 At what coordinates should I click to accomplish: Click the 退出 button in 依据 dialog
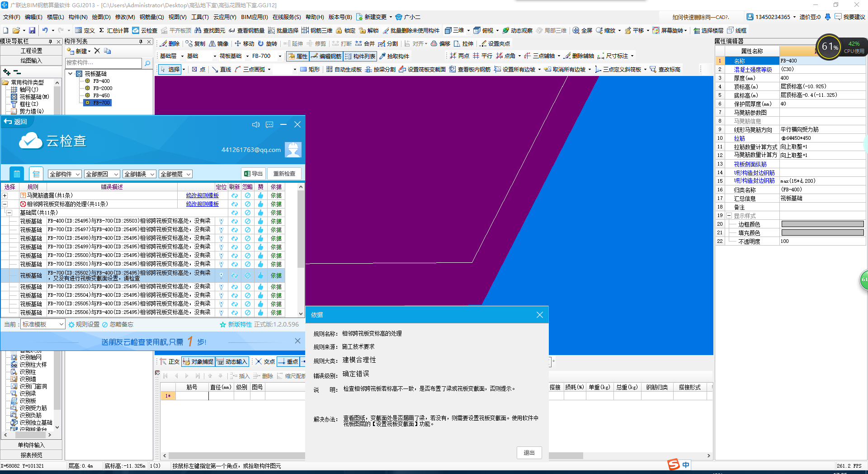click(x=529, y=453)
